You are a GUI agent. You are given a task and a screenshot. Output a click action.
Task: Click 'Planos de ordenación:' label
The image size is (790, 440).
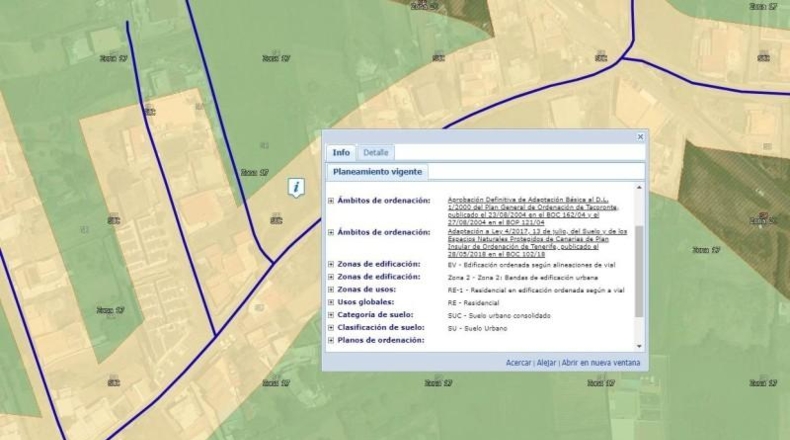381,340
